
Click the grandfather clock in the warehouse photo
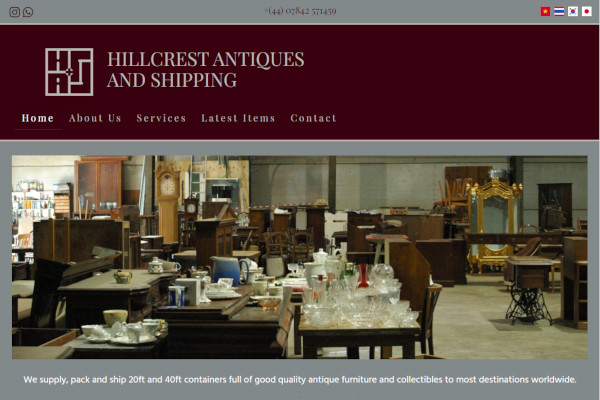coord(168,203)
